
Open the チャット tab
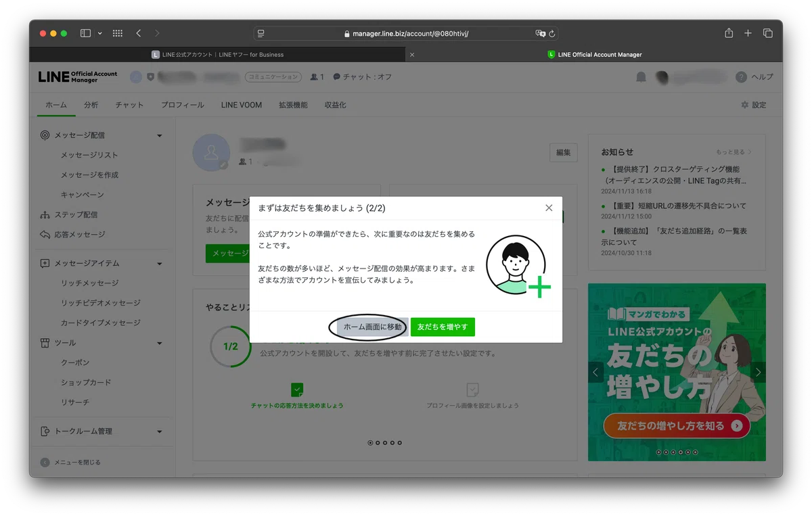(129, 105)
